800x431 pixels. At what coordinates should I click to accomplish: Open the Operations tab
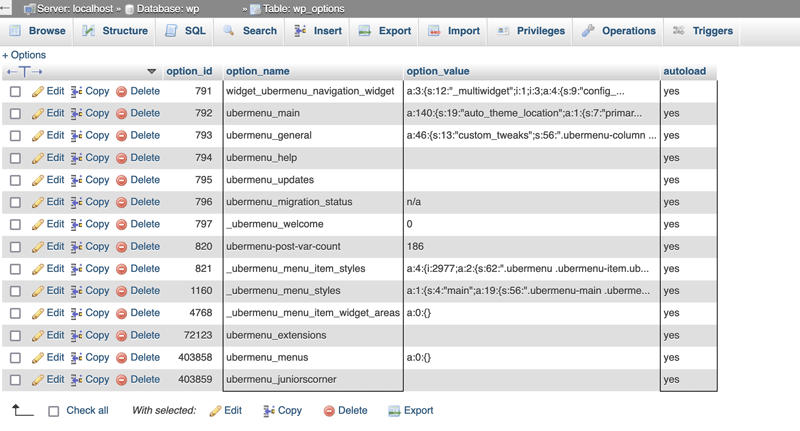618,31
